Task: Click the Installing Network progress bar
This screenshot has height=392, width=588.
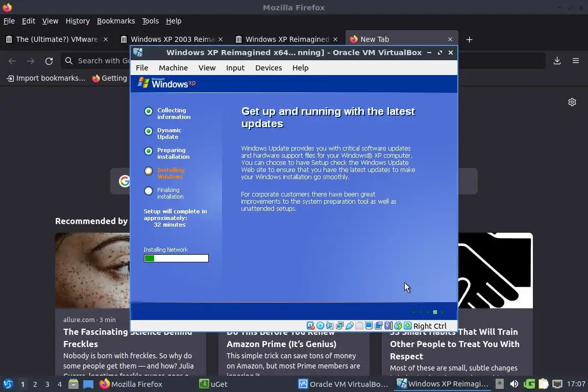Action: click(x=176, y=258)
